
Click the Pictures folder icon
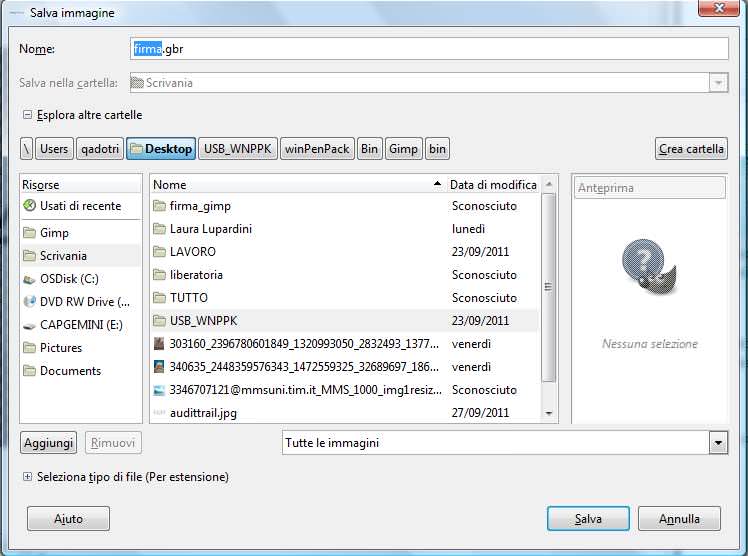click(30, 348)
